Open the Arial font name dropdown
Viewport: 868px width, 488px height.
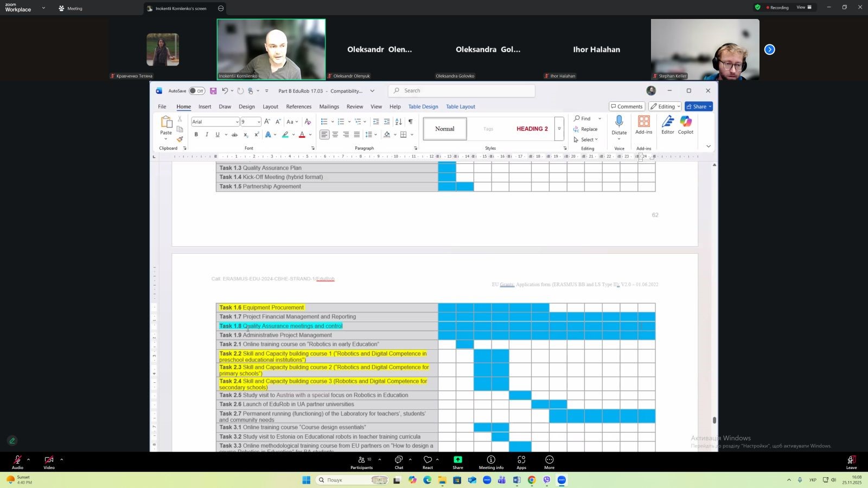point(237,122)
